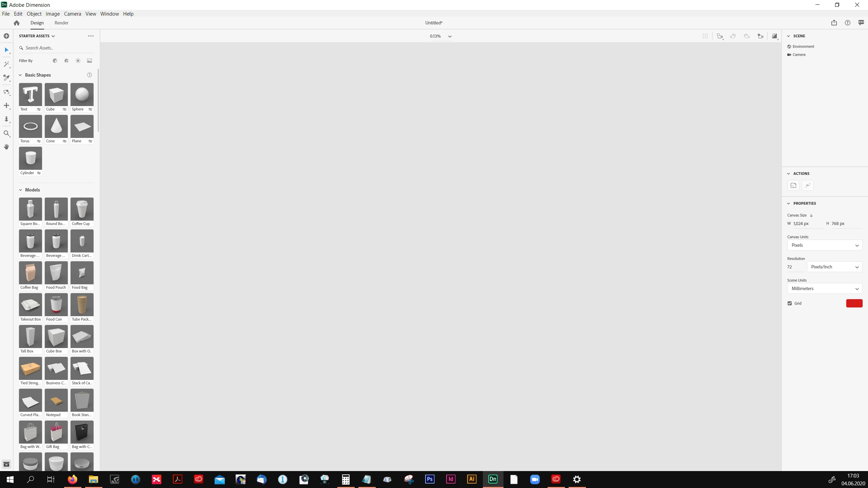Open the Scene Units Millimeters dropdown
868x488 pixels.
tap(825, 288)
